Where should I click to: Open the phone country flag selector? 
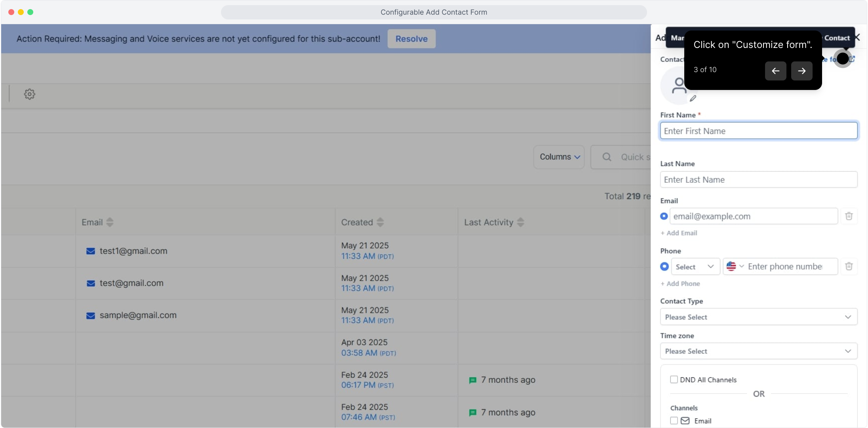735,266
